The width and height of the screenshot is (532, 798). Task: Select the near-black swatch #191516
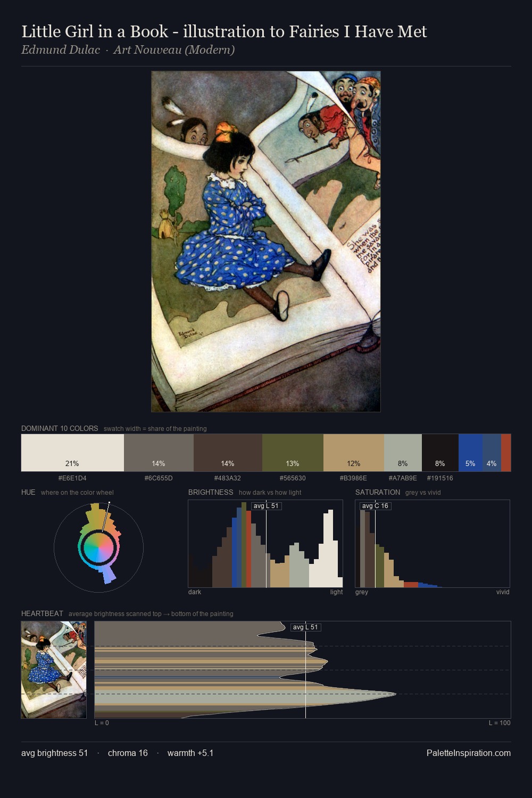(x=440, y=453)
